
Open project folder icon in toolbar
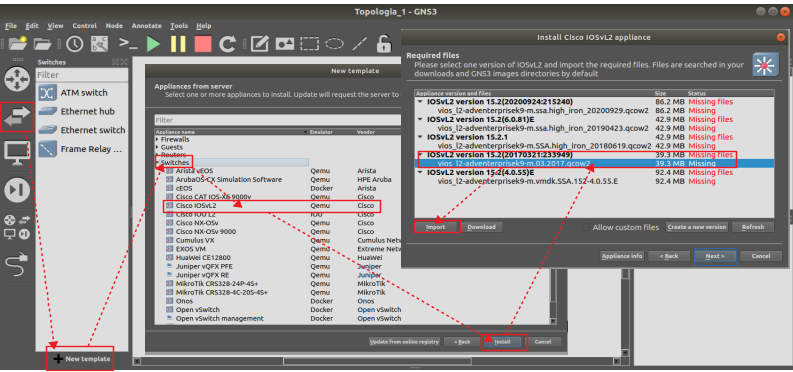pyautogui.click(x=43, y=43)
